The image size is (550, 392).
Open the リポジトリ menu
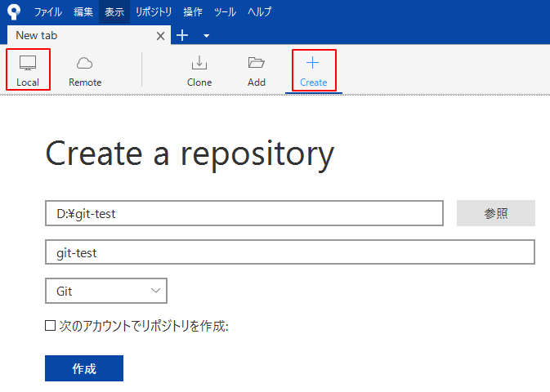tap(154, 12)
